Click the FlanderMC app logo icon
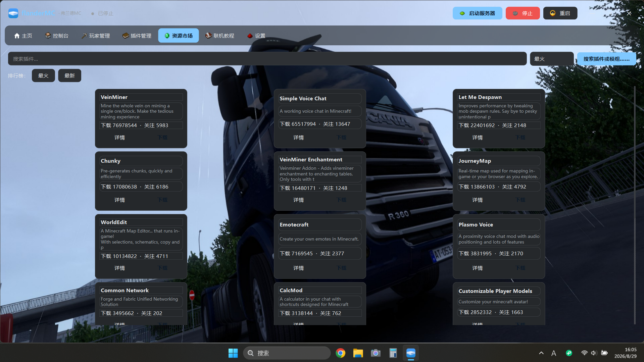The image size is (644, 362). (x=13, y=13)
